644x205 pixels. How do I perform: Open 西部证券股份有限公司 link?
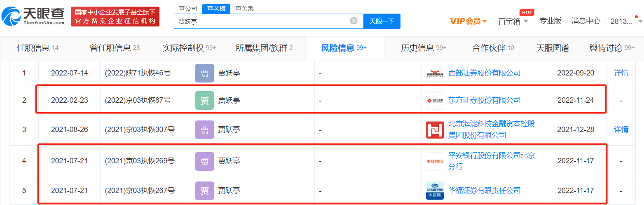pos(485,73)
